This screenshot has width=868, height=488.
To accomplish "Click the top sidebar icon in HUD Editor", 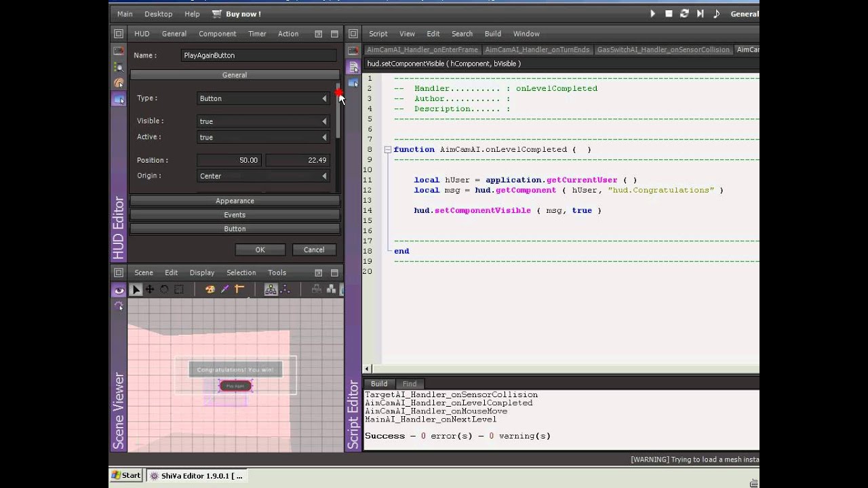I will (119, 51).
